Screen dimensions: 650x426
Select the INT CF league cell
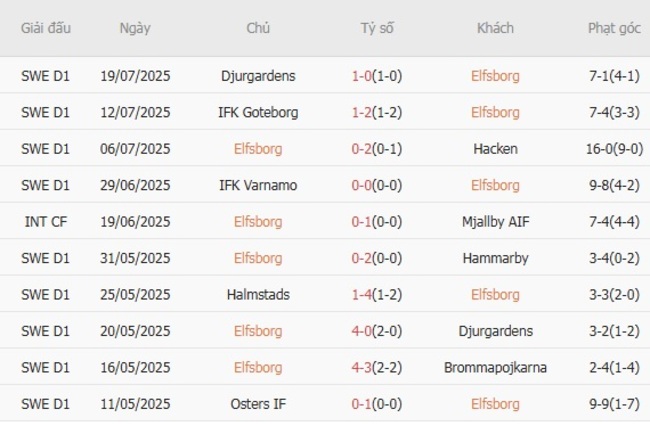[x=46, y=222]
